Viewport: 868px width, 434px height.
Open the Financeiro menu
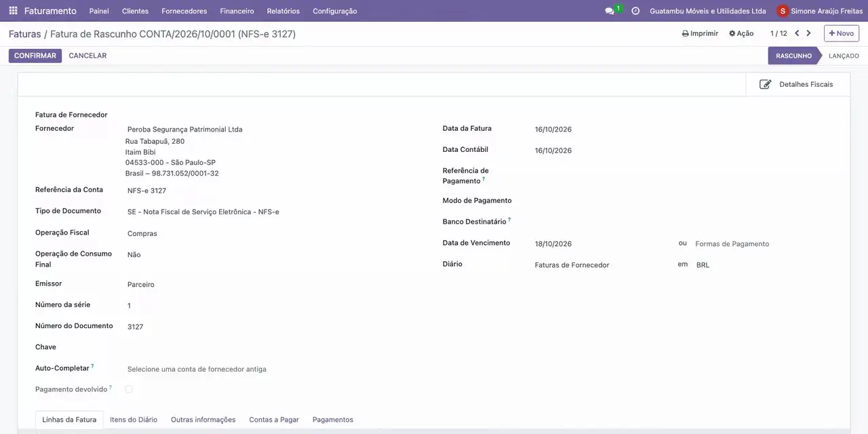(x=237, y=11)
